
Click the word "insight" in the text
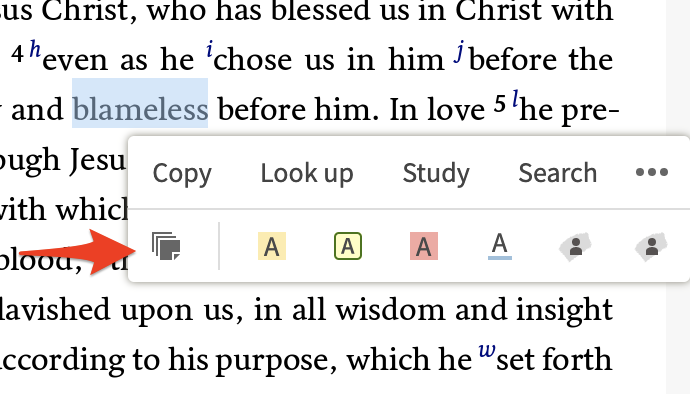(x=564, y=312)
